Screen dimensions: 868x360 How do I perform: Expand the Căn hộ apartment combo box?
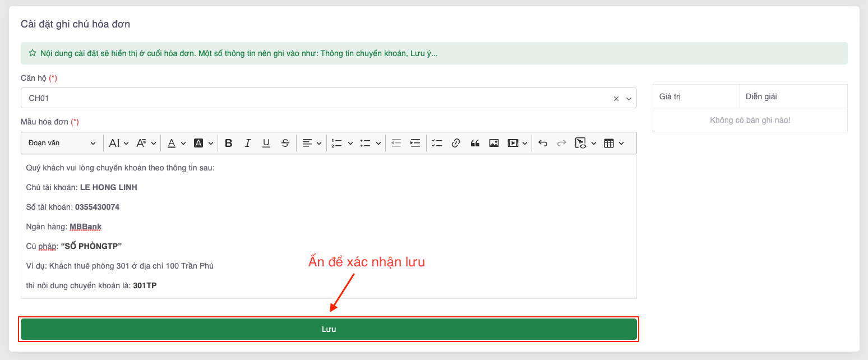(629, 99)
